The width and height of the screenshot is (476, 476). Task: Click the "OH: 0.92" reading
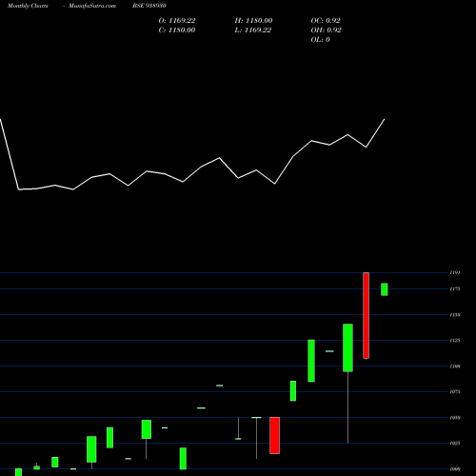point(327,30)
